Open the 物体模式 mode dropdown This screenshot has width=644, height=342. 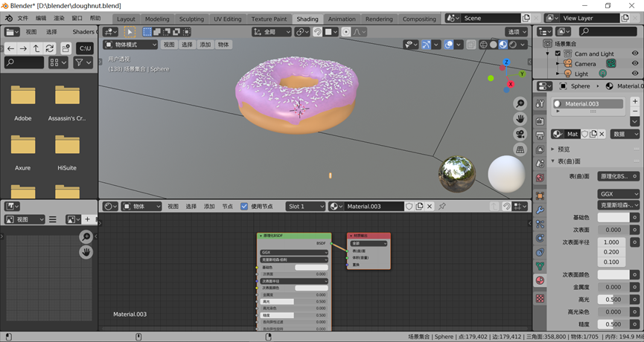(x=130, y=45)
